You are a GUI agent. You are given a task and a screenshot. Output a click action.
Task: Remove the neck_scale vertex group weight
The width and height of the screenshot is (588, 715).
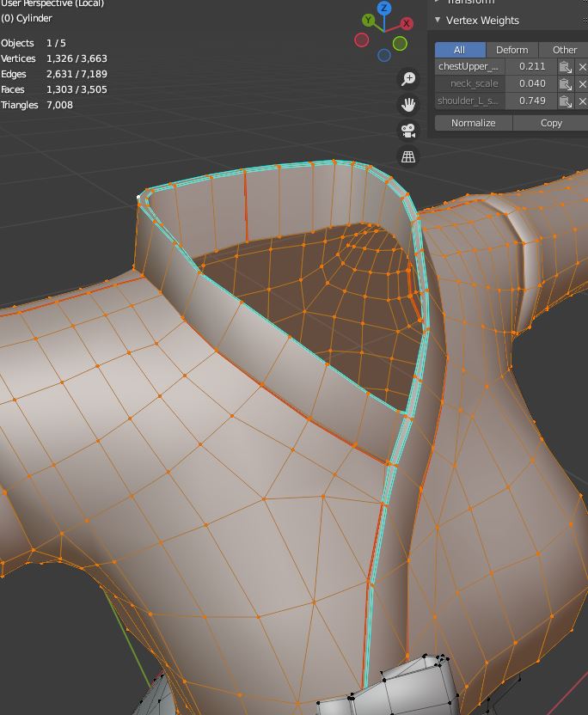coord(582,84)
